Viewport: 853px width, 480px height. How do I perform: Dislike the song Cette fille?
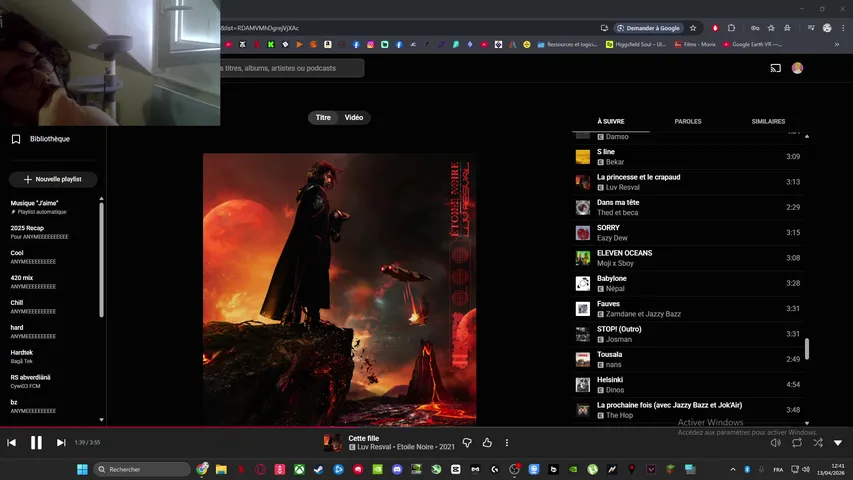pyautogui.click(x=467, y=443)
